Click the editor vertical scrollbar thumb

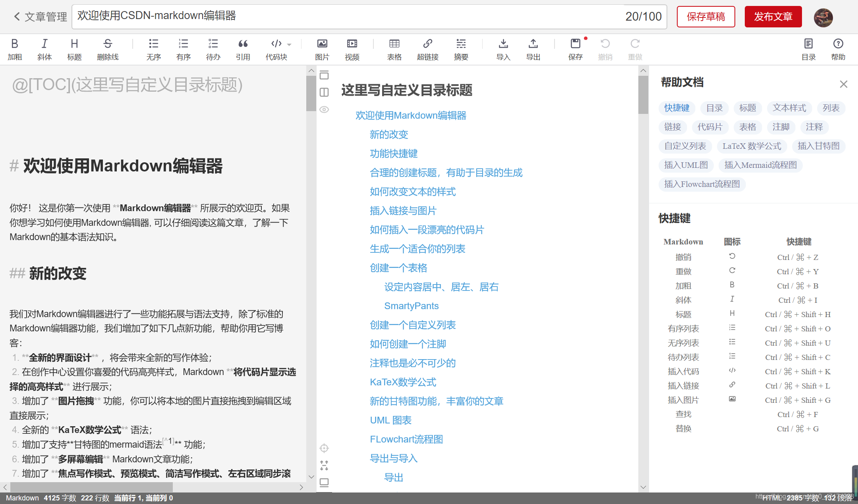(x=311, y=94)
